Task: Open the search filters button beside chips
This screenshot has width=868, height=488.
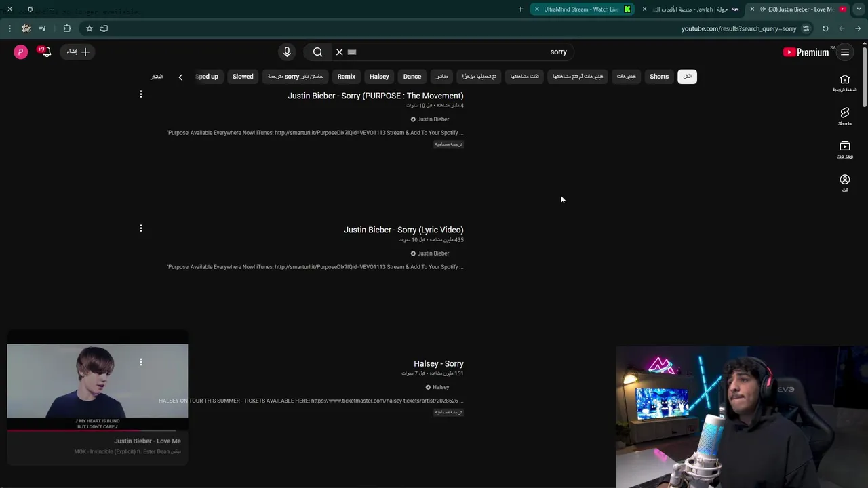Action: pyautogui.click(x=157, y=77)
